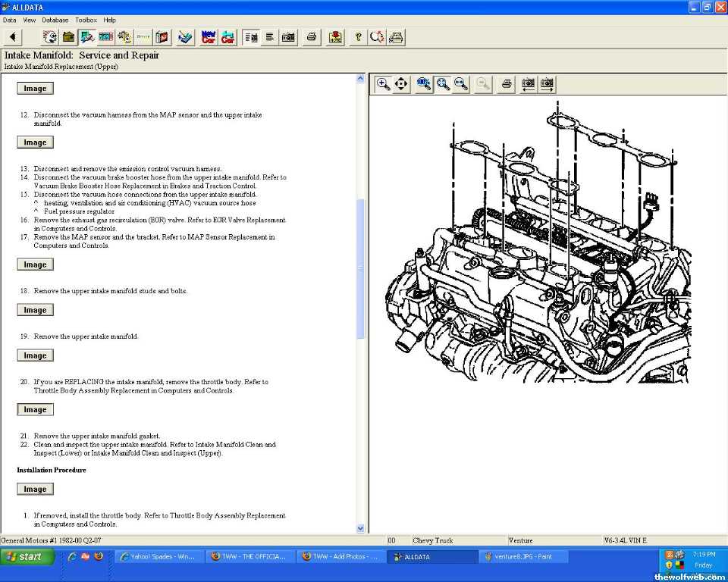The width and height of the screenshot is (728, 582).
Task: Go to previous image with left-arrow camera icon
Action: (528, 84)
